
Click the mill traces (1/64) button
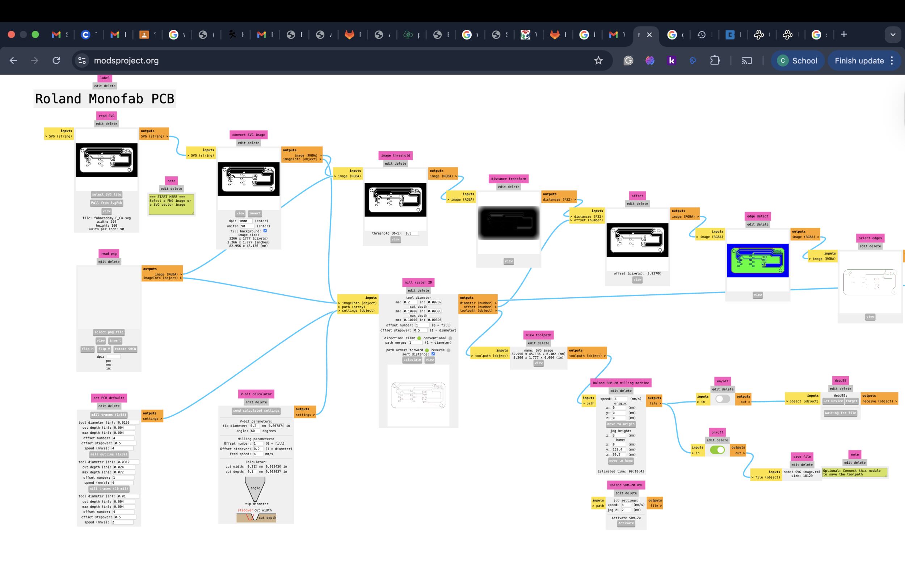[x=109, y=415]
